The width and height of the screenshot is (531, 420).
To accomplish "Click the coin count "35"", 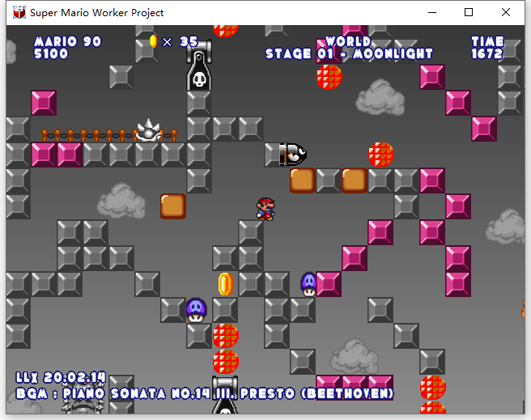I will pos(189,41).
